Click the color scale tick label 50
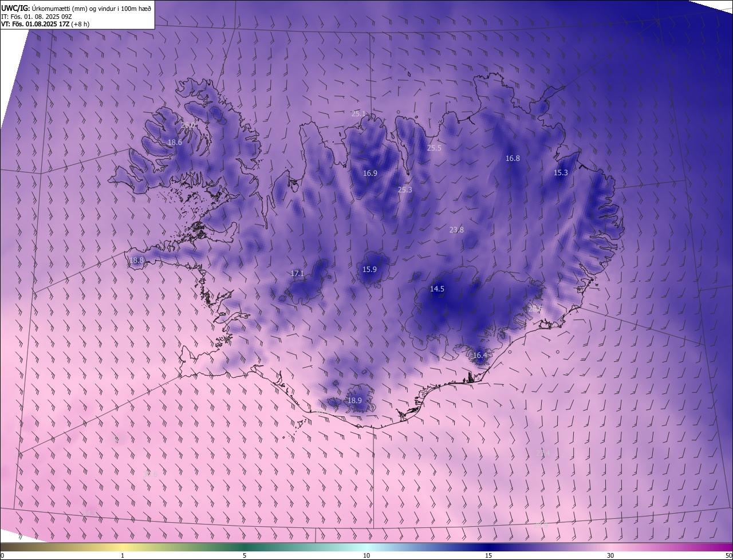This screenshot has width=733, height=560. pos(728,555)
